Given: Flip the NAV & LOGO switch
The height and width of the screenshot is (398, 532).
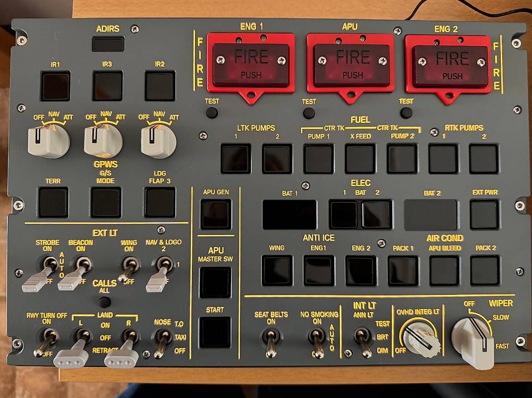Looking at the screenshot, I should coord(160,274).
